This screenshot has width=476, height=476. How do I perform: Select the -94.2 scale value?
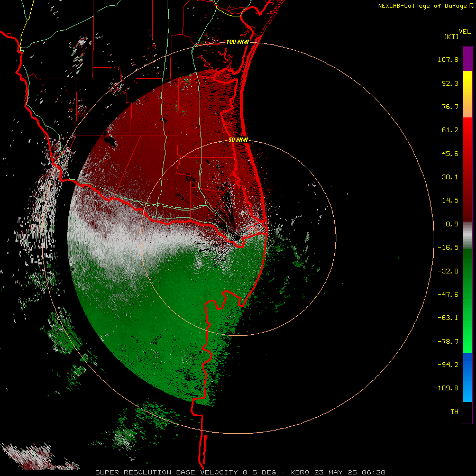point(448,364)
